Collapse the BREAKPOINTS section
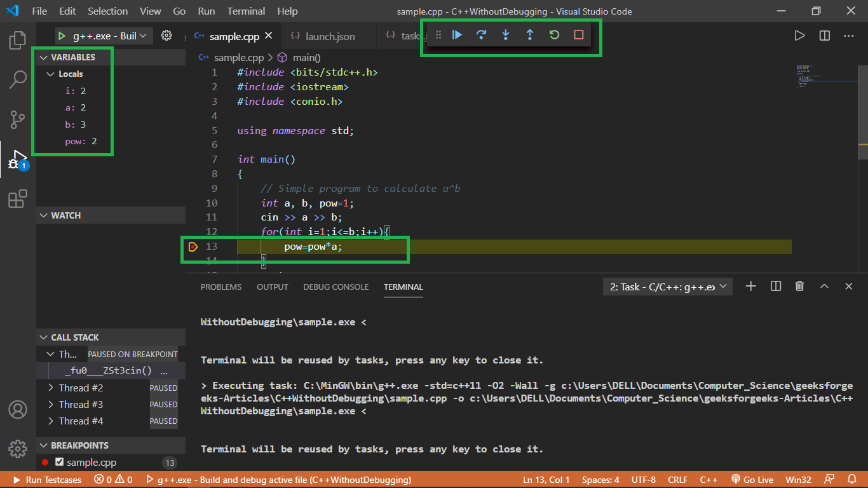The height and width of the screenshot is (488, 868). 111,445
